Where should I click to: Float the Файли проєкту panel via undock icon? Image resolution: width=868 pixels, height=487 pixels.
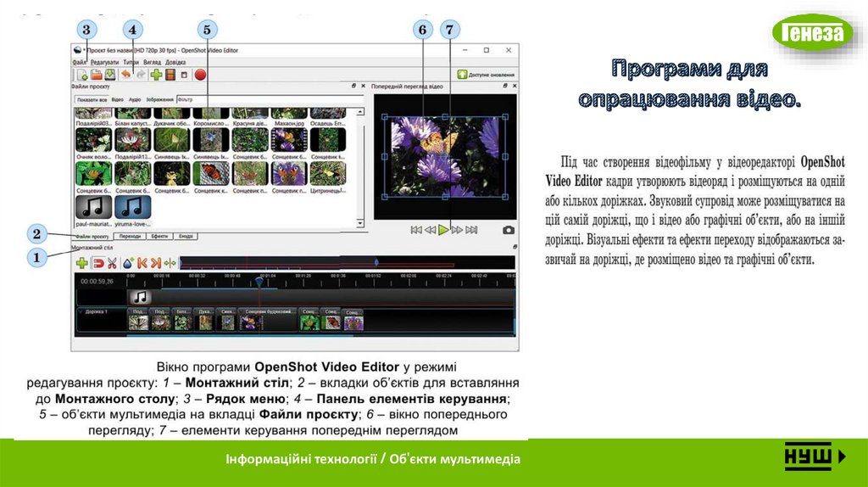[x=353, y=86]
